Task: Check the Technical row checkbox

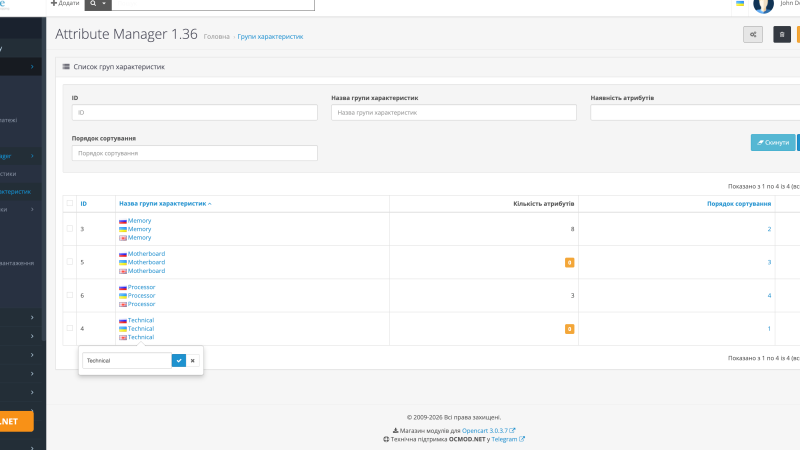Action: [70, 328]
